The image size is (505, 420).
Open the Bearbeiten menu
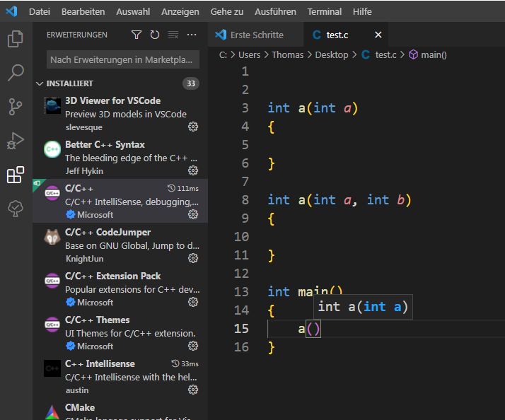(x=83, y=11)
